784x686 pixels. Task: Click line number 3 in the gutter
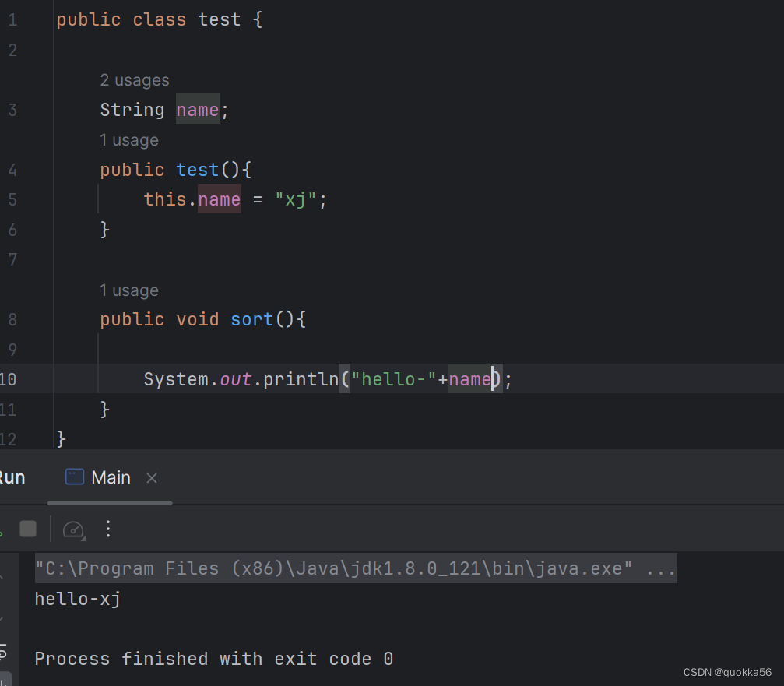[12, 110]
